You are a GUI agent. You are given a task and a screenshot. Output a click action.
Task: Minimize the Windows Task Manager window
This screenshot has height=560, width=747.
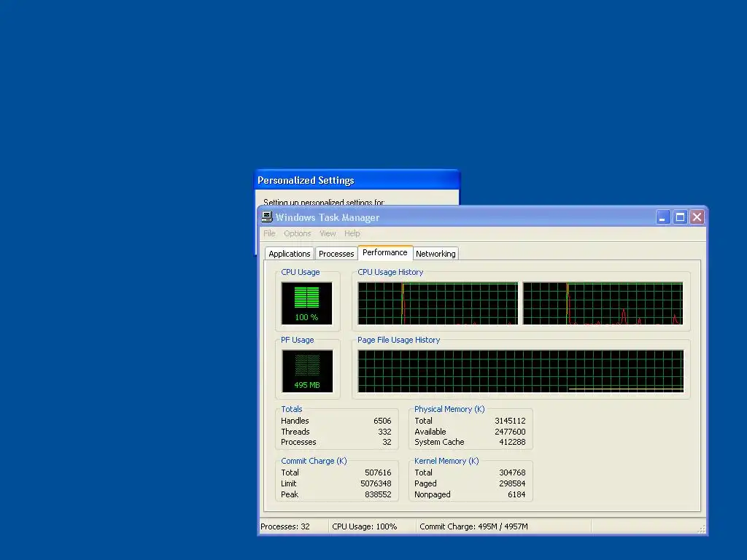663,217
